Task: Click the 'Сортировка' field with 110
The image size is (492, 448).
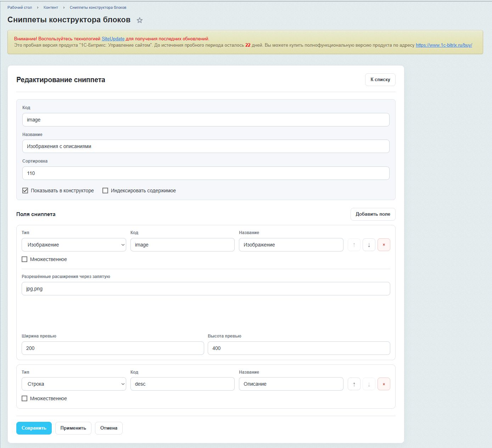Action: pos(206,173)
